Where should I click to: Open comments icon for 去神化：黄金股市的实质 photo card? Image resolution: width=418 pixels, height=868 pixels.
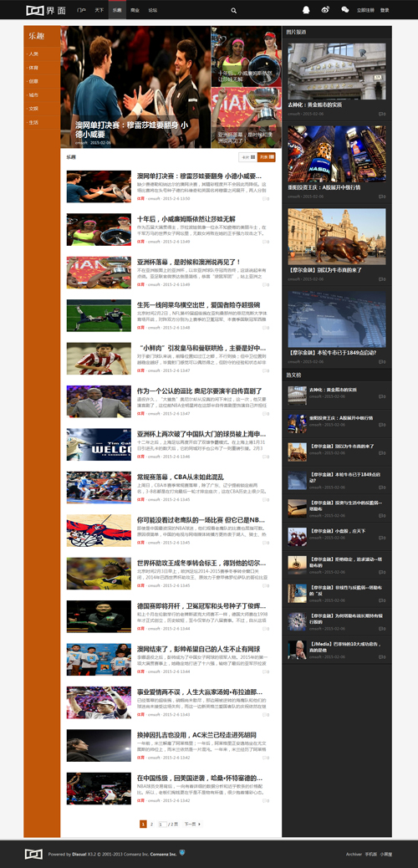[381, 114]
